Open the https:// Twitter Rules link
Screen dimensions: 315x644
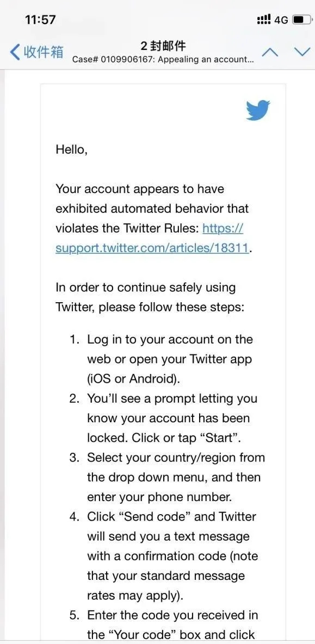point(223,228)
